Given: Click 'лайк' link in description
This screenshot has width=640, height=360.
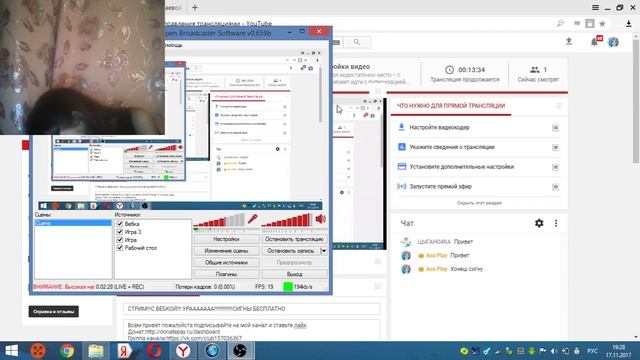Looking at the screenshot, I should tap(300, 325).
